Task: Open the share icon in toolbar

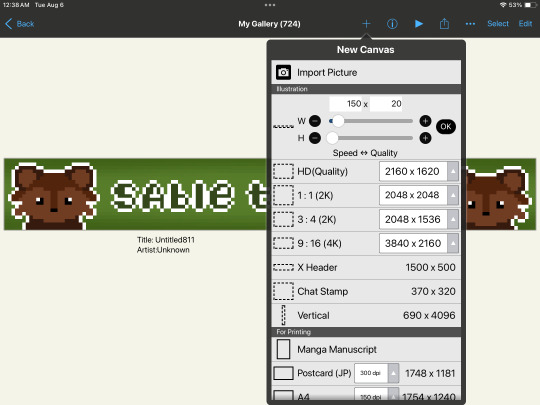Action: point(444,23)
